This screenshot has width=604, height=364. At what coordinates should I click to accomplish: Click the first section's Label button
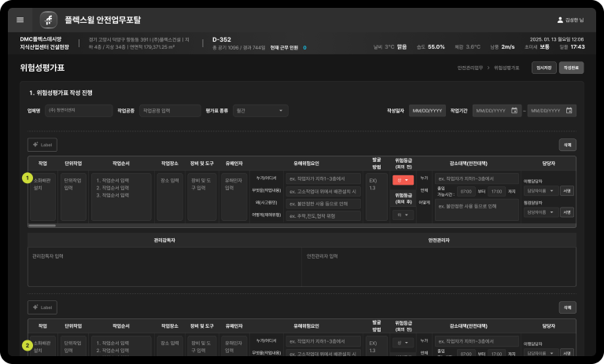[x=42, y=145]
